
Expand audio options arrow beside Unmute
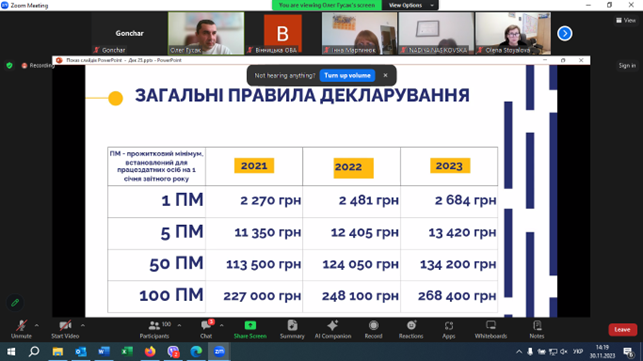coord(37,325)
